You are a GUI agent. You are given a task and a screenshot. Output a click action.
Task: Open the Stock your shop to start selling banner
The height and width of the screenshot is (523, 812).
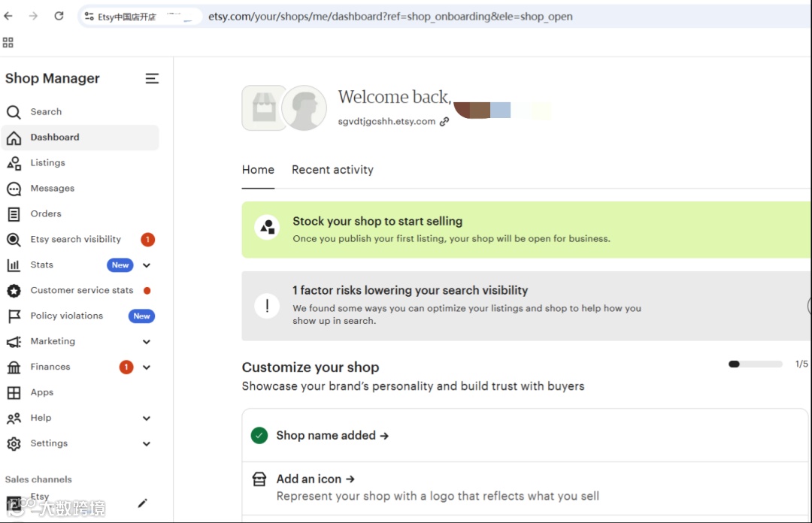click(526, 229)
